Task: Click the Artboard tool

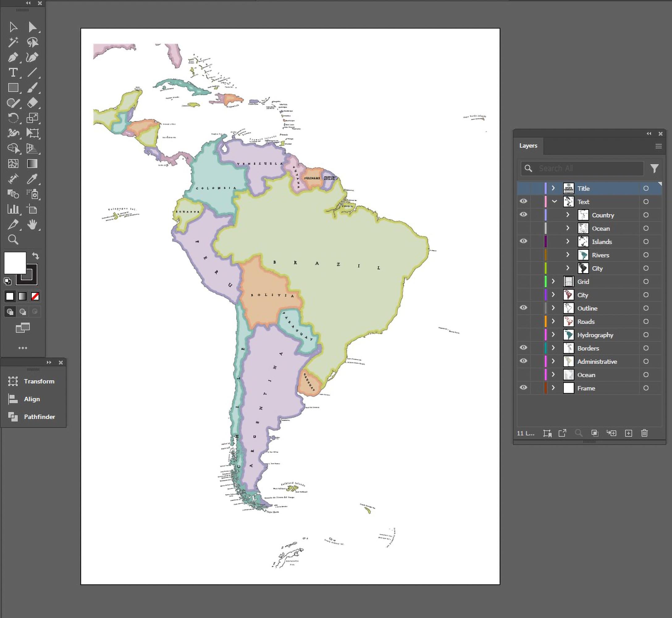Action: pos(32,209)
